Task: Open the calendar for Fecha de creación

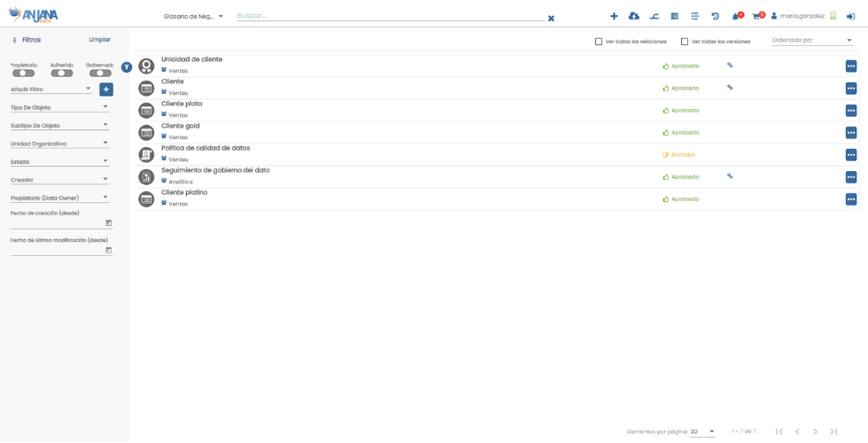Action: point(109,223)
